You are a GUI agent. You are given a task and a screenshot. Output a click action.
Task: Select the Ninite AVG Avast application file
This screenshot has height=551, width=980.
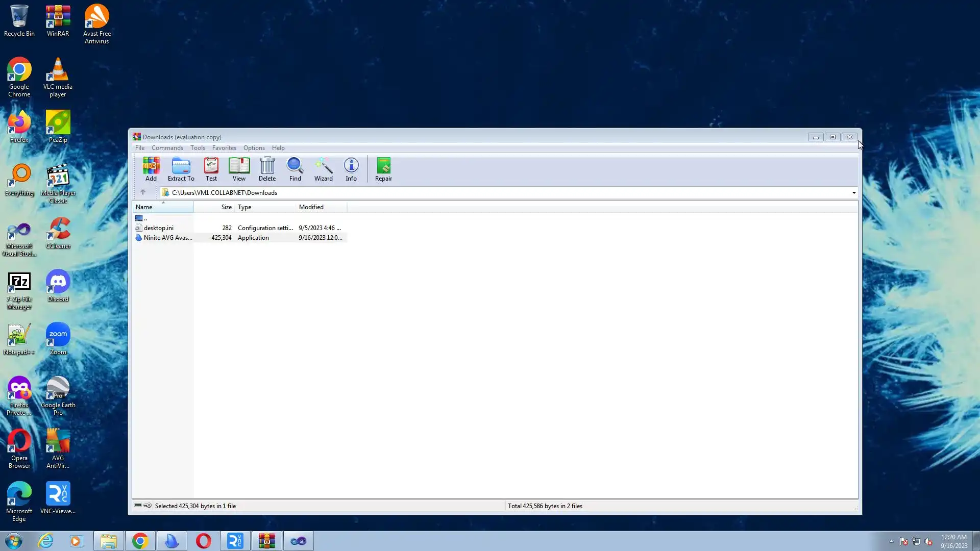pyautogui.click(x=167, y=238)
